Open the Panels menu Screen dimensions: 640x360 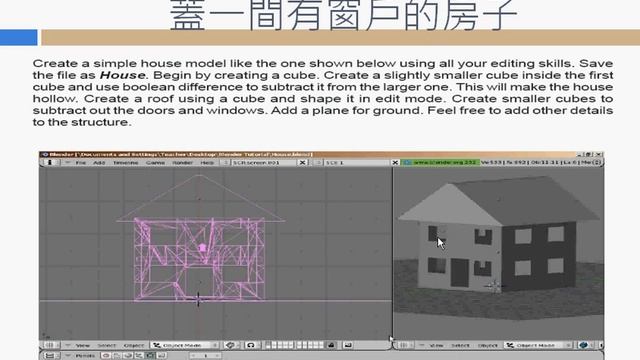[85, 356]
